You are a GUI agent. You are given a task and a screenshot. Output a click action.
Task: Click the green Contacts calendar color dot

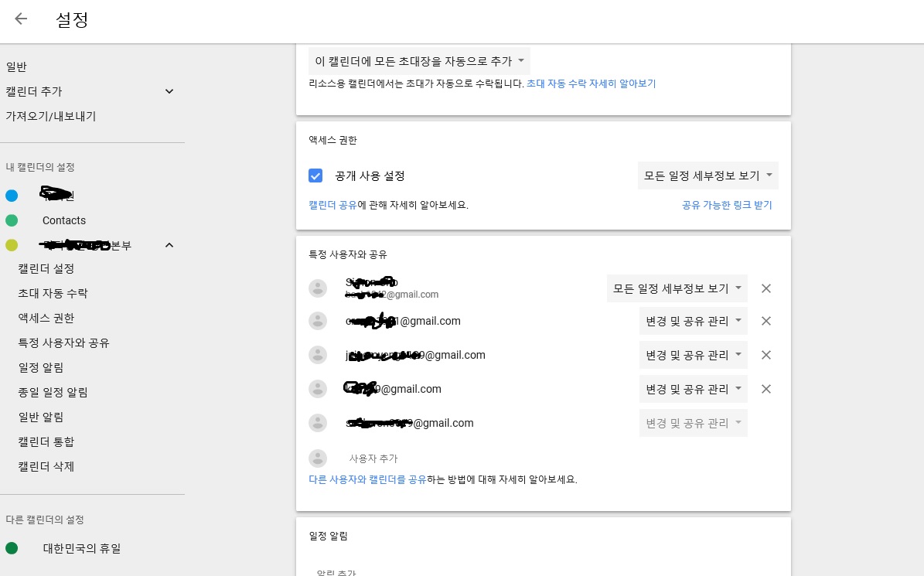(x=12, y=220)
